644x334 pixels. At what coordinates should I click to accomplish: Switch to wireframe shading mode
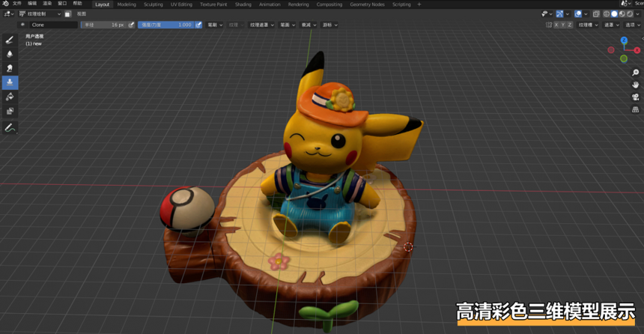[607, 14]
